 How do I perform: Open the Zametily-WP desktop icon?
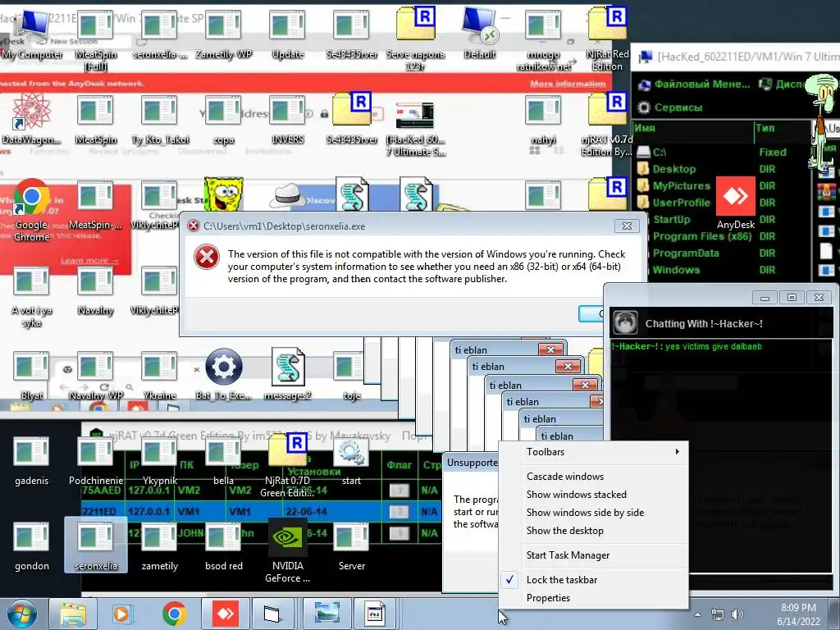(223, 34)
